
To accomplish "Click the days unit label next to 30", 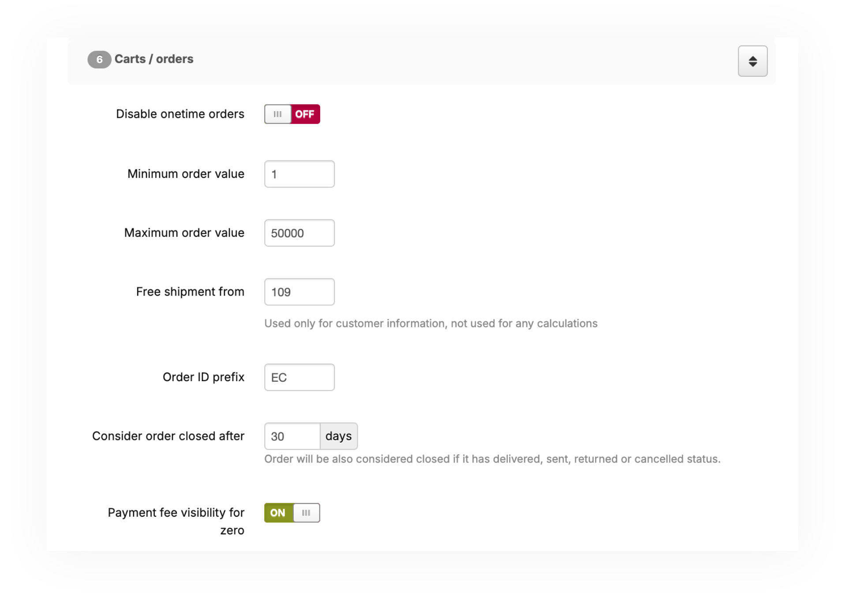I will tap(338, 436).
